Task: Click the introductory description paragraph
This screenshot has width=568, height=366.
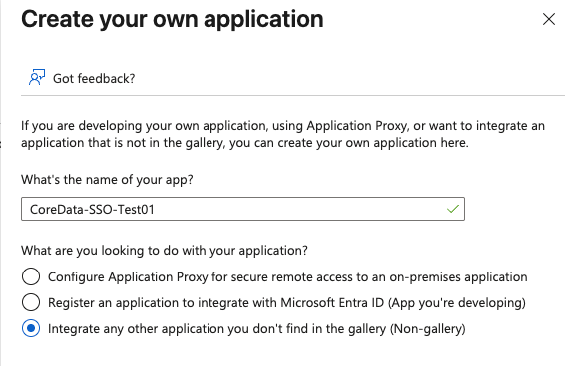Action: pos(283,134)
